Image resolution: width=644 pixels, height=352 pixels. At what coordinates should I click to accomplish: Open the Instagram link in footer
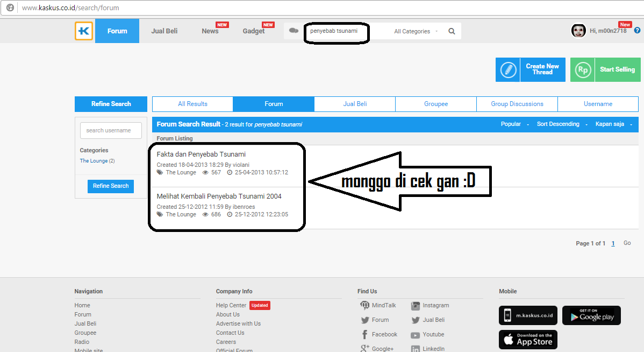pos(435,305)
